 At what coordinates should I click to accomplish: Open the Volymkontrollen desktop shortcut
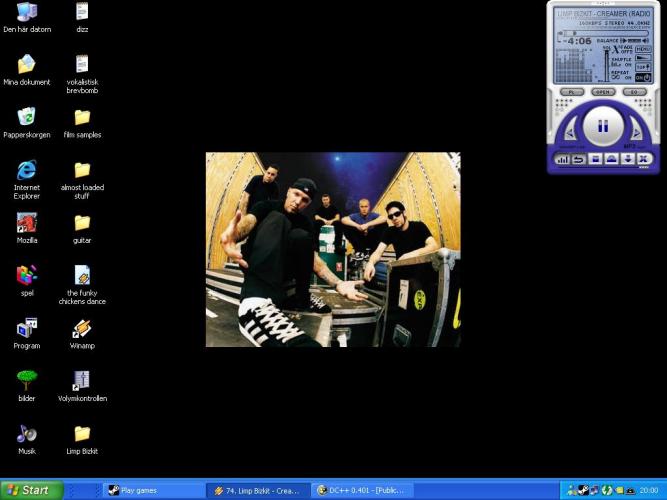[82, 381]
